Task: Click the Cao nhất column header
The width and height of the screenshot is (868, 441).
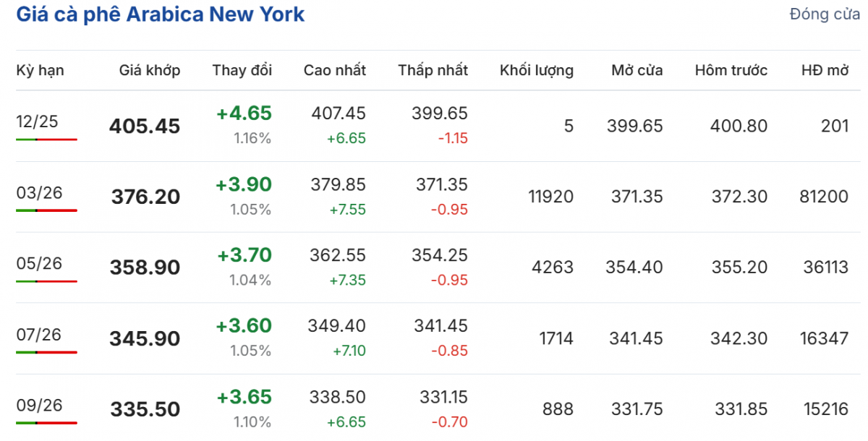Action: click(x=334, y=70)
